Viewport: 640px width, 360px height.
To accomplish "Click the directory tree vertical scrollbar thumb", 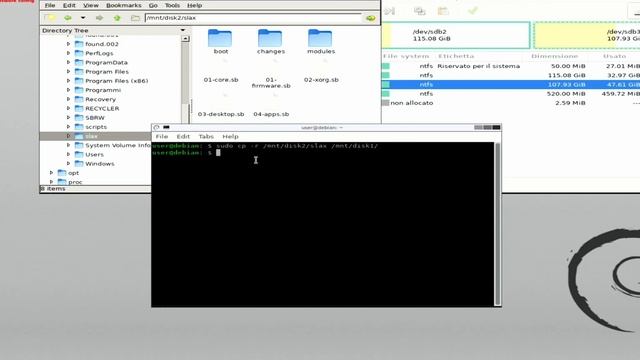I will pos(185,73).
